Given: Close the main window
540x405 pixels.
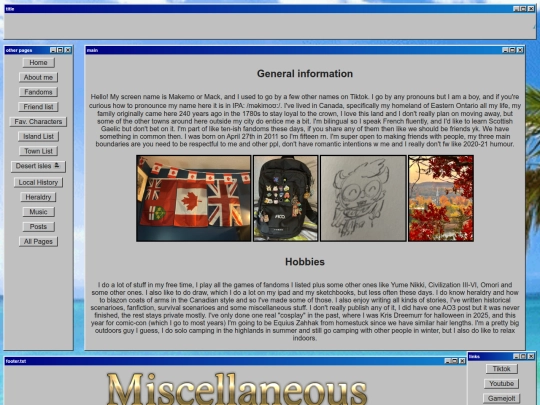Looking at the screenshot, I should (520, 50).
